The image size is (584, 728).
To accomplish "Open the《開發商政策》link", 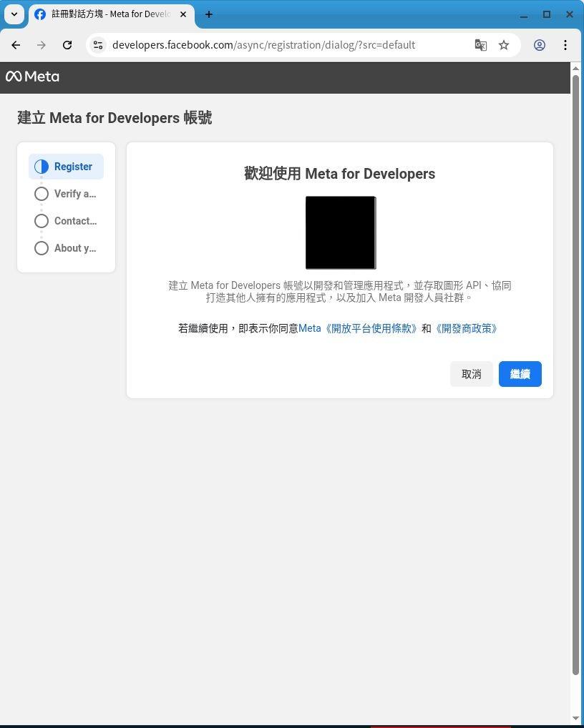I will pos(466,329).
